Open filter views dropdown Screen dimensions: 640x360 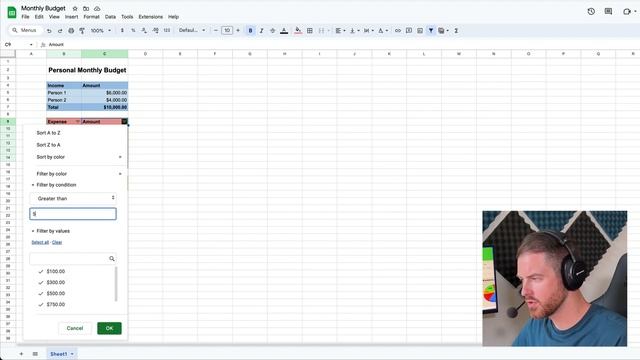(x=443, y=31)
